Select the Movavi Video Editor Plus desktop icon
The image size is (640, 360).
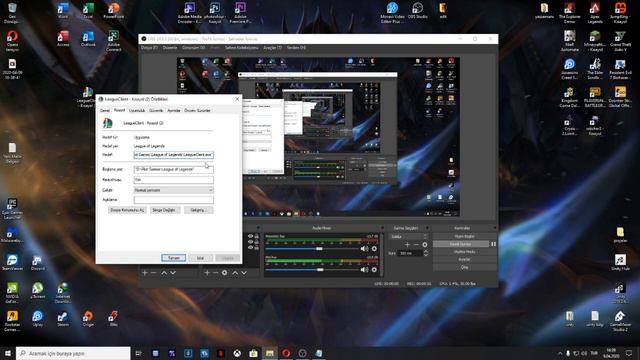click(392, 13)
